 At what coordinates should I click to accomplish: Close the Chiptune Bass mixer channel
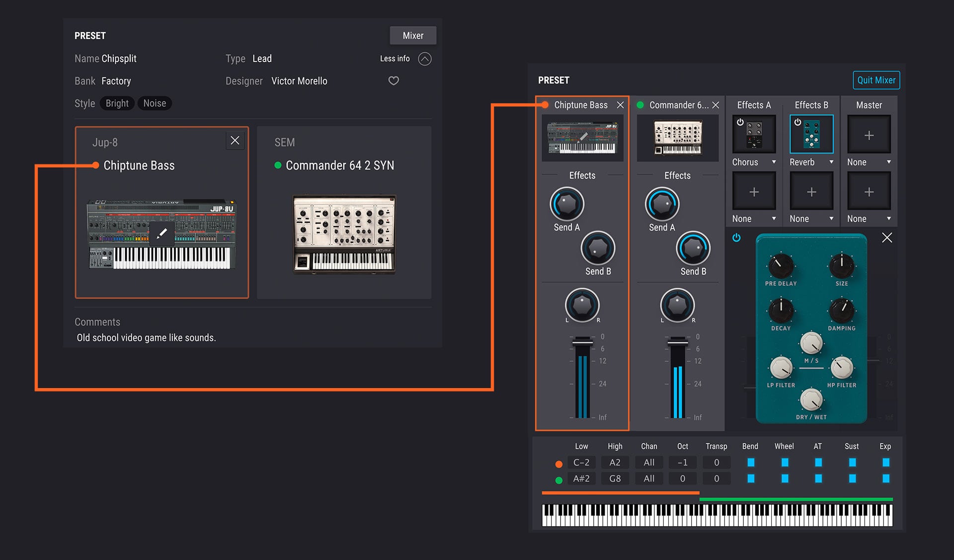pos(620,105)
